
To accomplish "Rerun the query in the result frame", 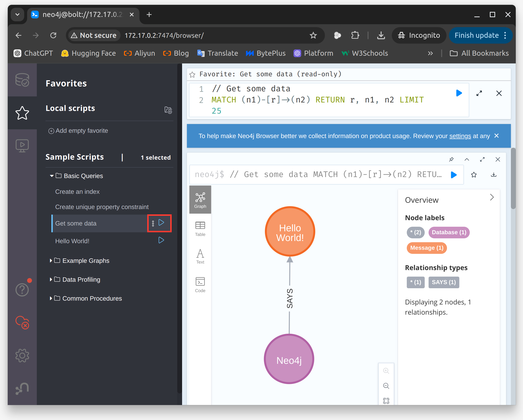I will [x=454, y=175].
